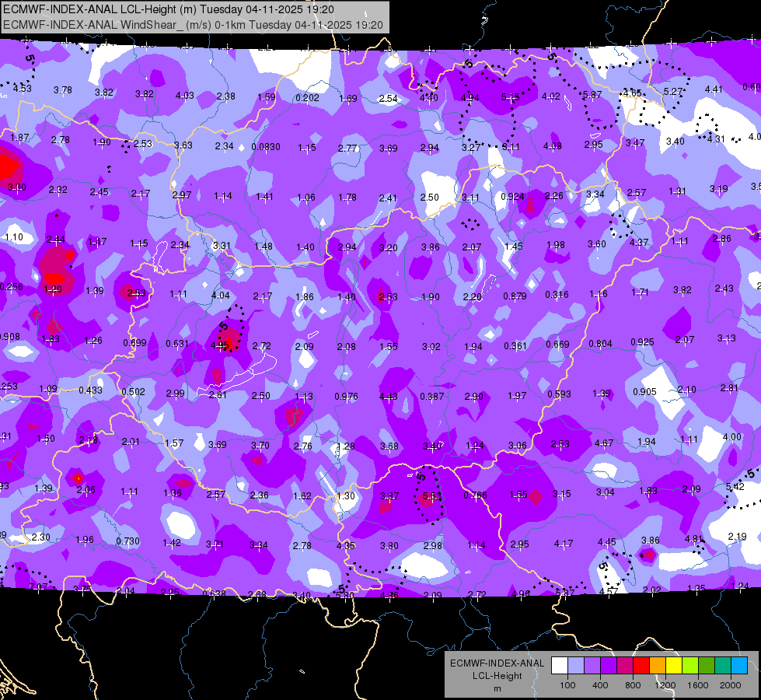Image resolution: width=761 pixels, height=700 pixels.
Task: Click the wind shear value 0.976
Action: click(x=346, y=397)
